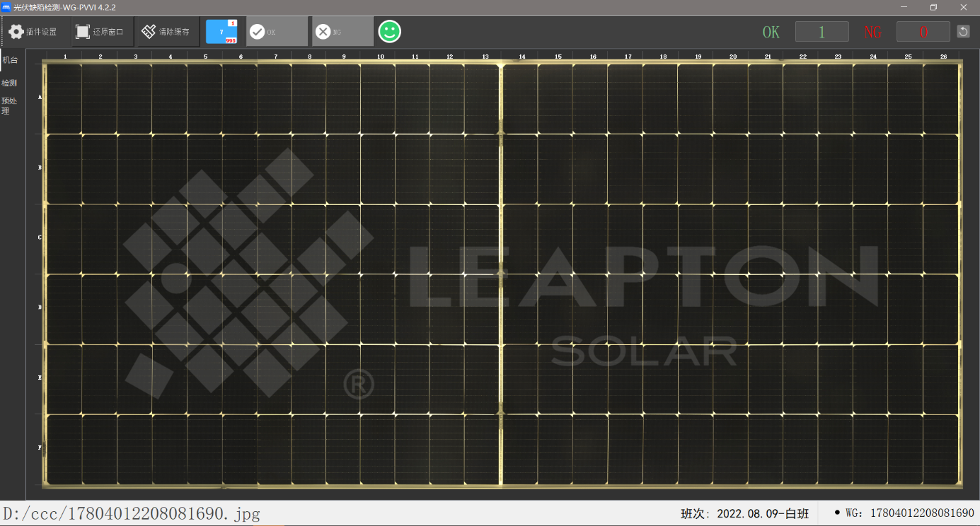This screenshot has width=980, height=526.
Task: Click ruler column label 5
Action: [205, 56]
